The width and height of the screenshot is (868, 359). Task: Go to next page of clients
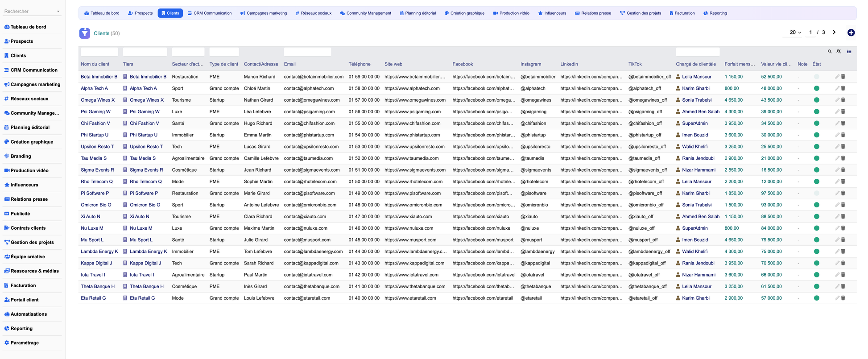pyautogui.click(x=834, y=32)
